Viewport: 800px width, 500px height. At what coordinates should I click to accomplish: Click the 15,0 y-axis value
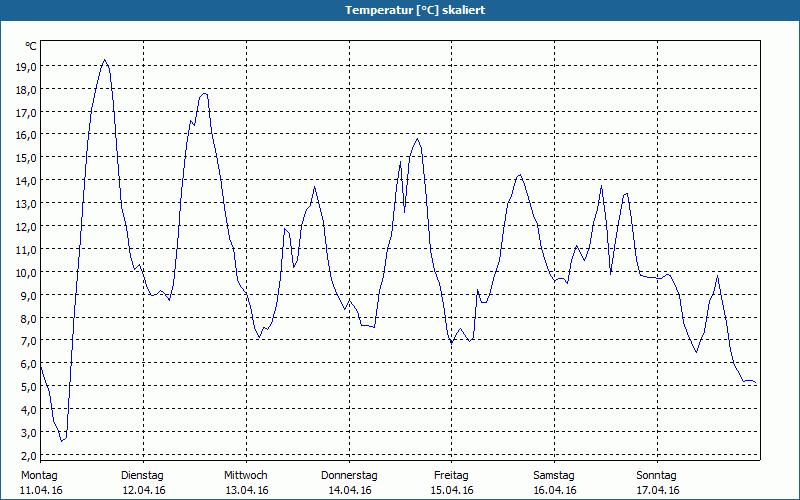point(26,158)
